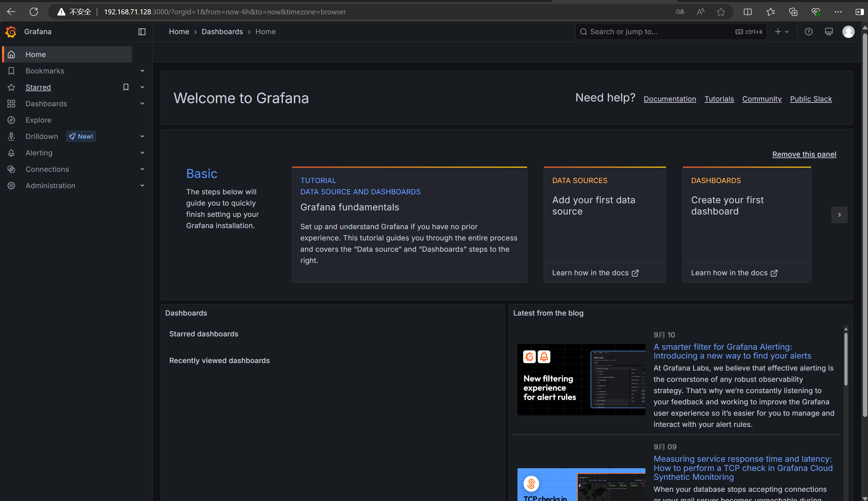Open Explore in the sidebar
The height and width of the screenshot is (501, 868).
pyautogui.click(x=38, y=120)
